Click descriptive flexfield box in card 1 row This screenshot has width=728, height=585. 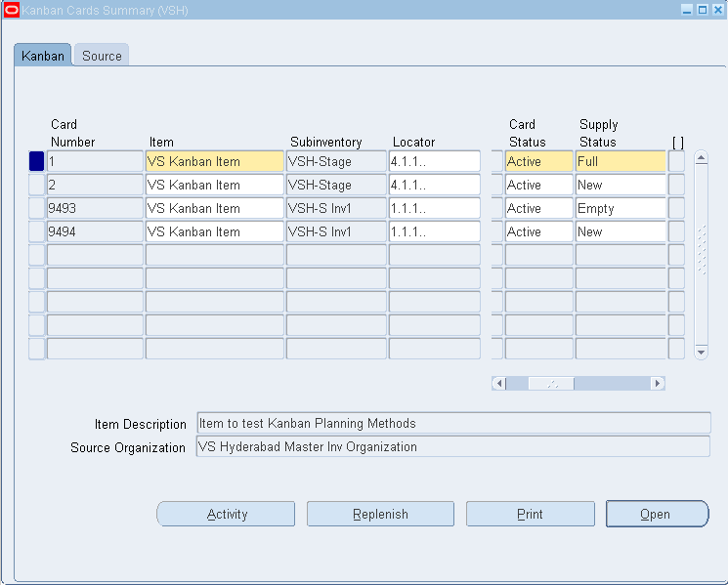(676, 161)
